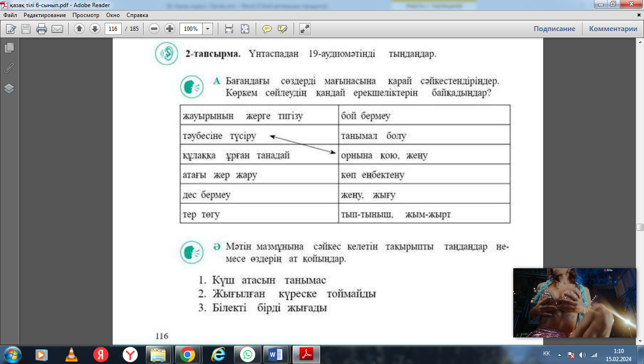Click the fit one full page icon
The width and height of the screenshot is (644, 364).
pos(245,29)
